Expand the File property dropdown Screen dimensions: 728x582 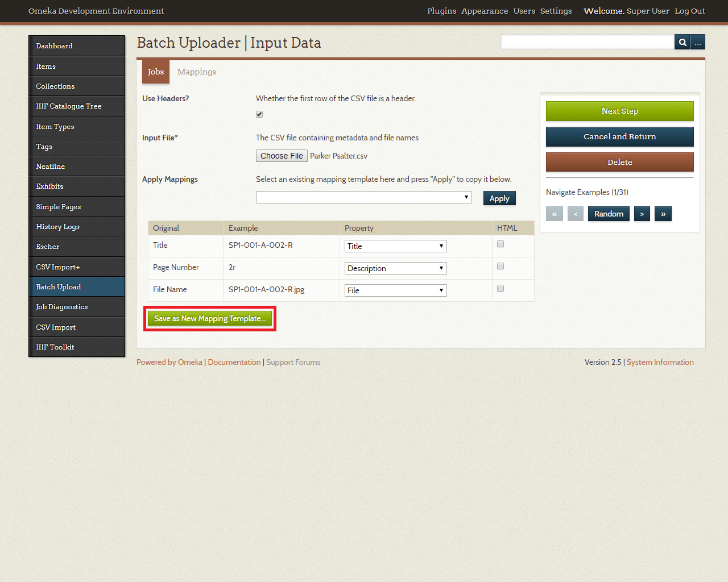[395, 290]
